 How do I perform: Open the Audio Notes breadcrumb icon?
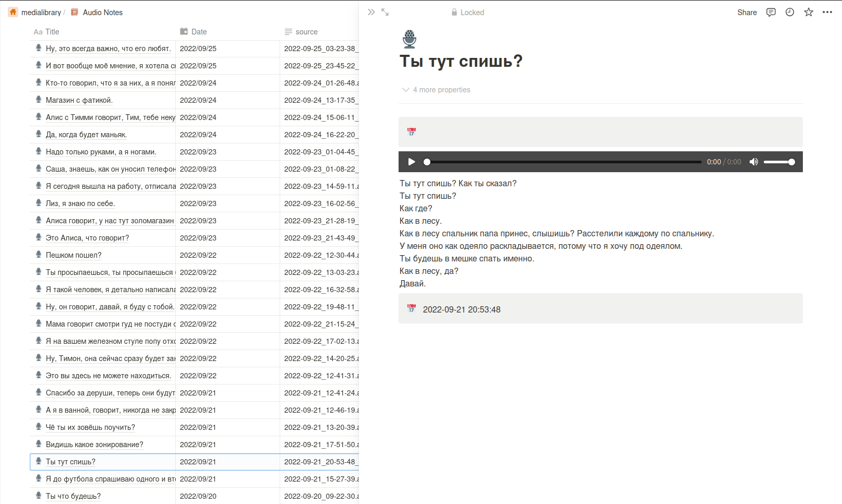click(x=75, y=12)
